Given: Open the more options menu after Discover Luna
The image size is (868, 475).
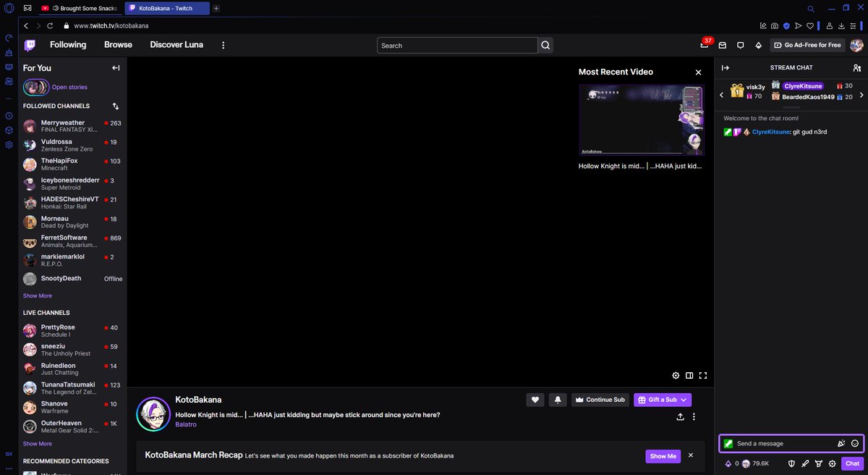Looking at the screenshot, I should (223, 45).
